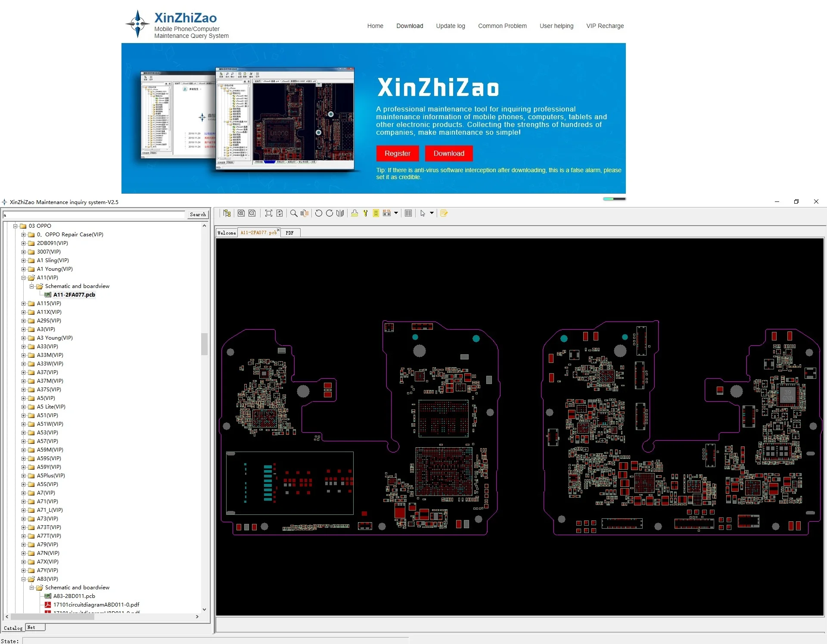Open Home in website navigation
Screen dimensions: 827x644
point(375,26)
